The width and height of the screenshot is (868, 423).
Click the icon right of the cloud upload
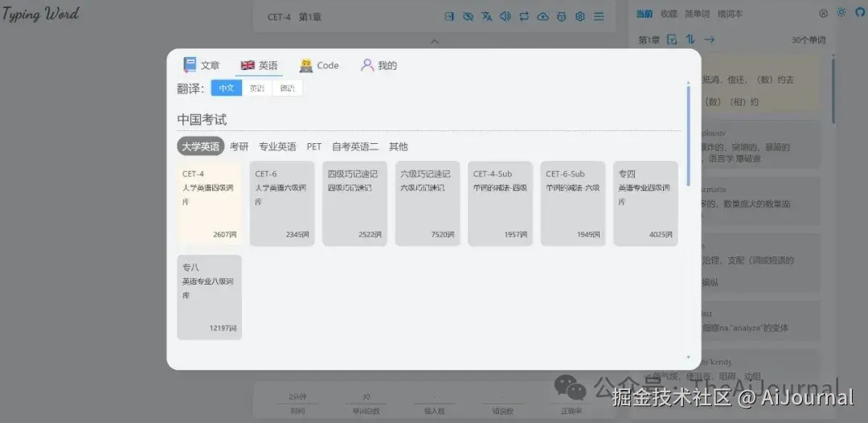coord(561,17)
